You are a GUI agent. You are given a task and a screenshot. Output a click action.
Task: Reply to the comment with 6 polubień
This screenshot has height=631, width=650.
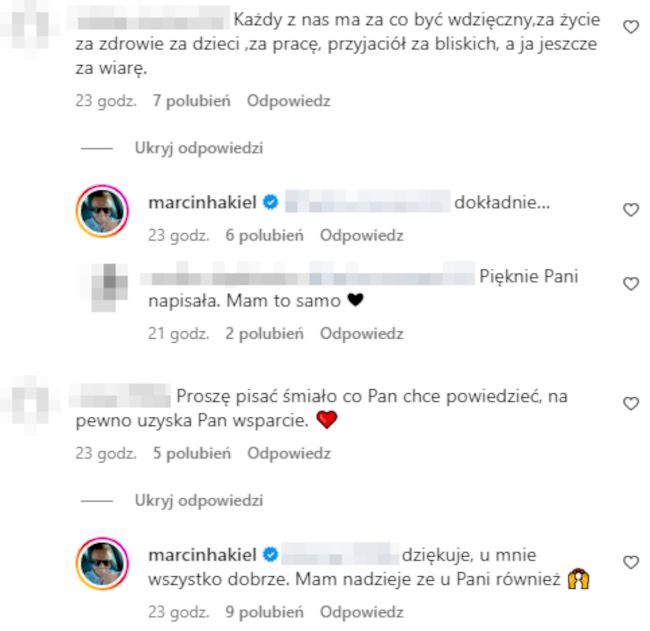pyautogui.click(x=361, y=235)
